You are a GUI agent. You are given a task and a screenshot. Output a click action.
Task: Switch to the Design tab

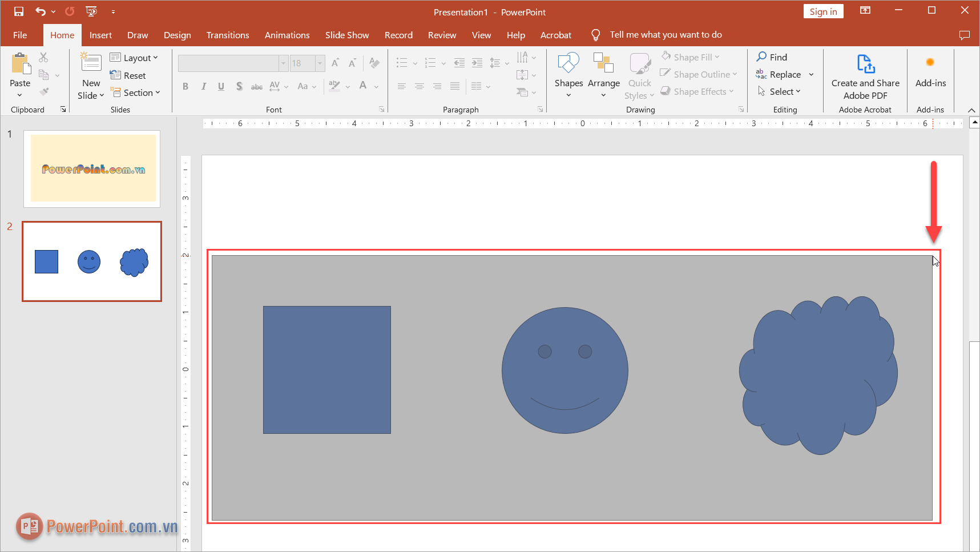click(x=178, y=35)
